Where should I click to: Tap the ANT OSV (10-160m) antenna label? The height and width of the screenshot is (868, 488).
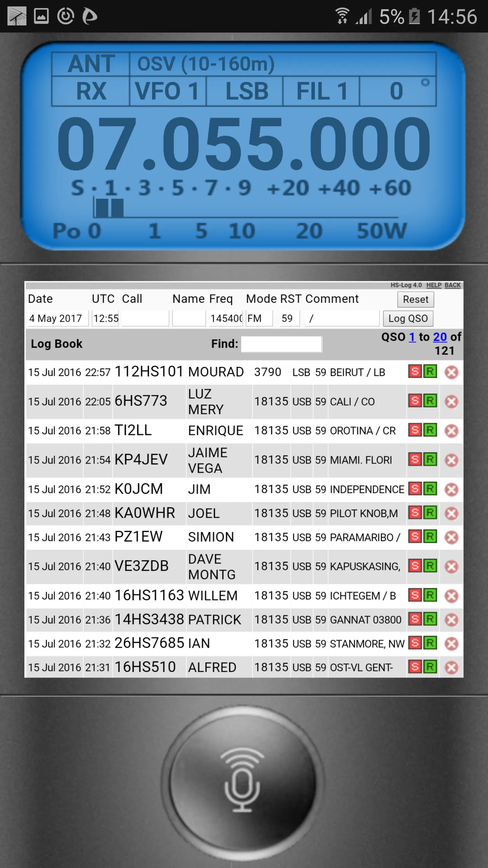point(244,64)
